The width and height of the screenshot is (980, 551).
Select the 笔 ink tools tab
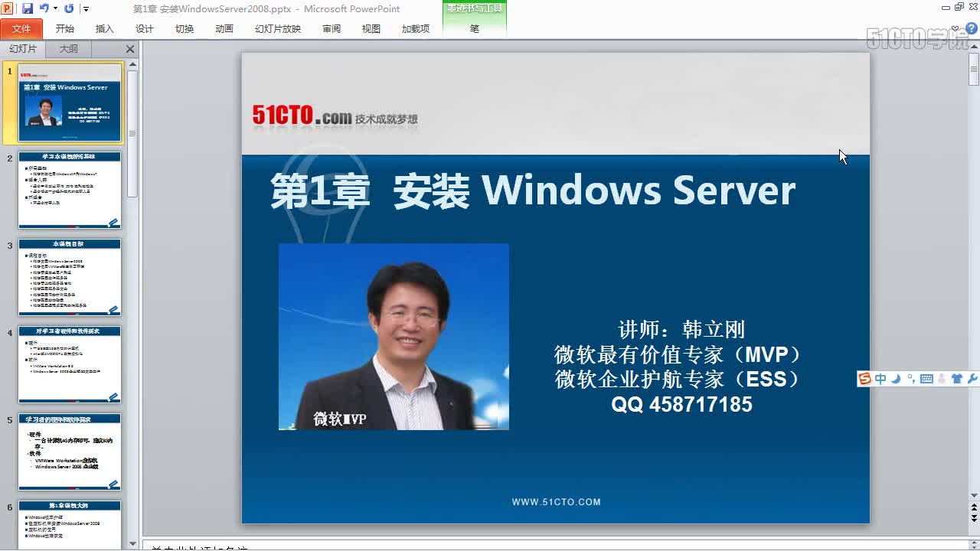tap(475, 29)
